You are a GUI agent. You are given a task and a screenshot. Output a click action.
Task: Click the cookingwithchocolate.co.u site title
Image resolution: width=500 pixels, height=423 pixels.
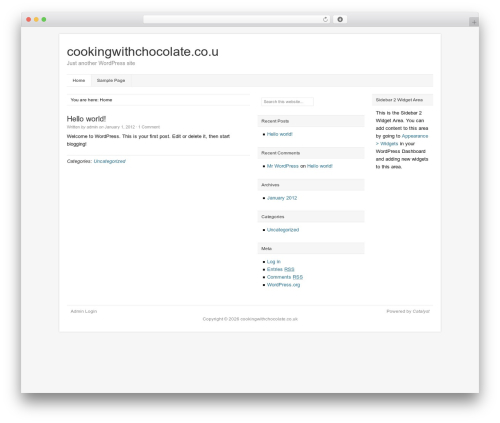click(143, 52)
